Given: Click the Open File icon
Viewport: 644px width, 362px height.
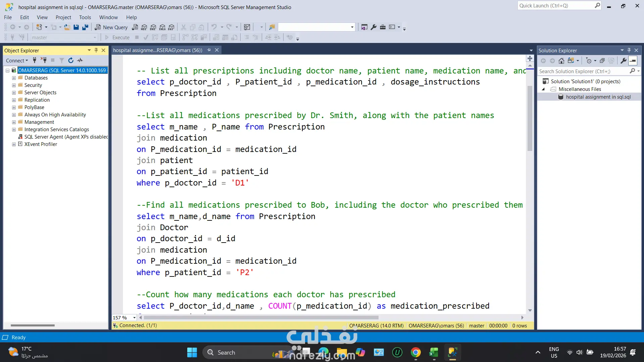Looking at the screenshot, I should coord(67,27).
